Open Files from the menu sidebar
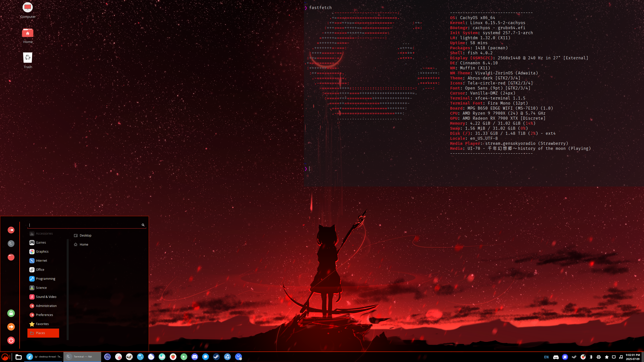This screenshot has width=644, height=362. tap(11, 257)
